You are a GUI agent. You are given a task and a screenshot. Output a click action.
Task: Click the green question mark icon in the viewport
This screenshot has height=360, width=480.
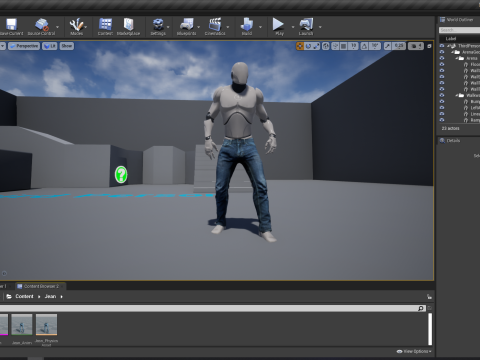(121, 174)
